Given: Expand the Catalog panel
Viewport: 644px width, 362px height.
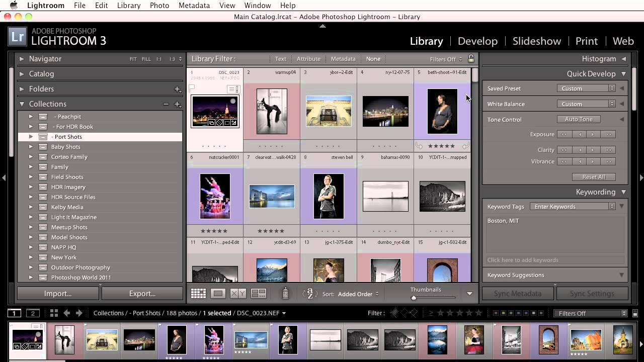Looking at the screenshot, I should 22,74.
